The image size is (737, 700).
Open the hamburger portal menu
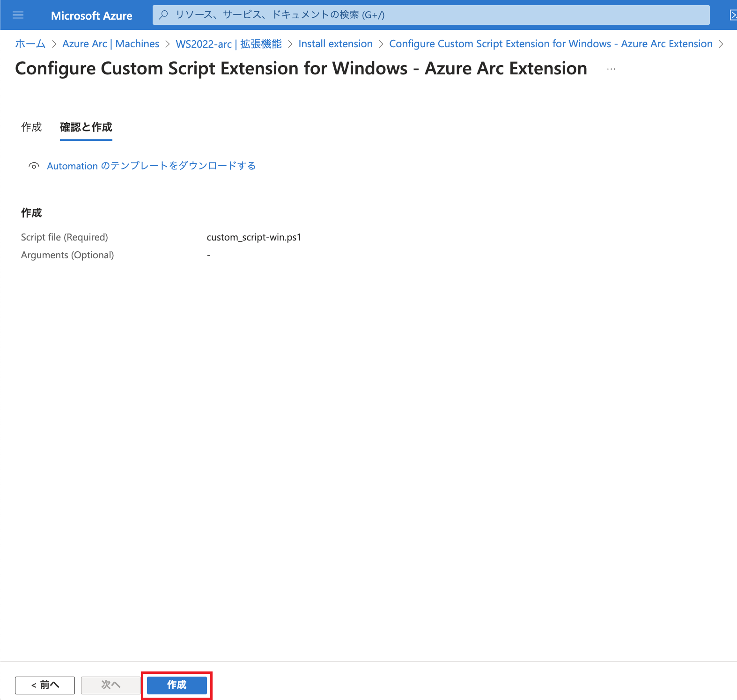point(18,15)
